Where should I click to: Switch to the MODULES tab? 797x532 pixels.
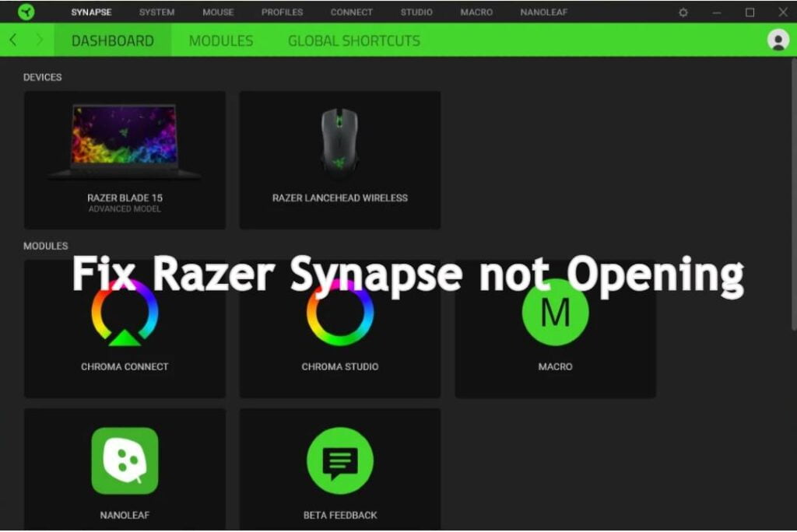pyautogui.click(x=220, y=40)
